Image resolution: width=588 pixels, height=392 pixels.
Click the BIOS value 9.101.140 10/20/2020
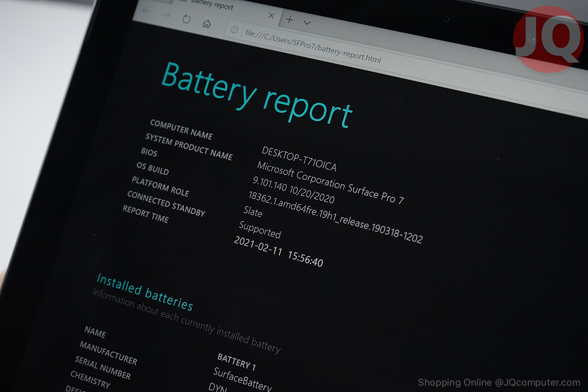tap(294, 190)
